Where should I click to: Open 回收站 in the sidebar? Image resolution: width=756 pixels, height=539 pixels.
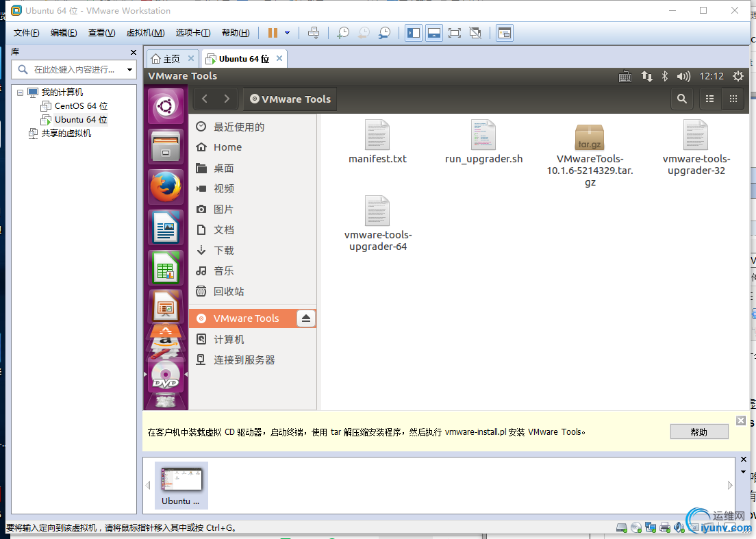[x=252, y=291]
